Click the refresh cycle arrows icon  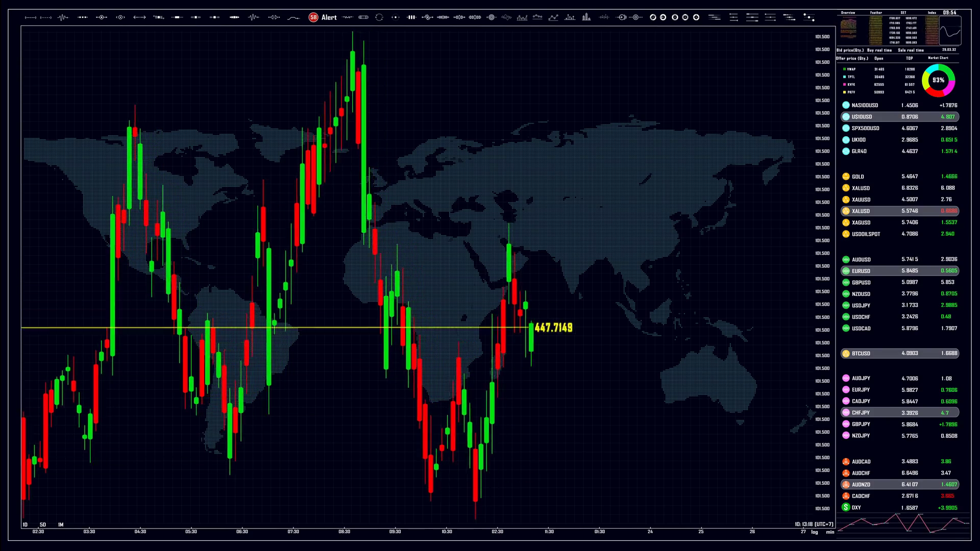click(x=379, y=17)
